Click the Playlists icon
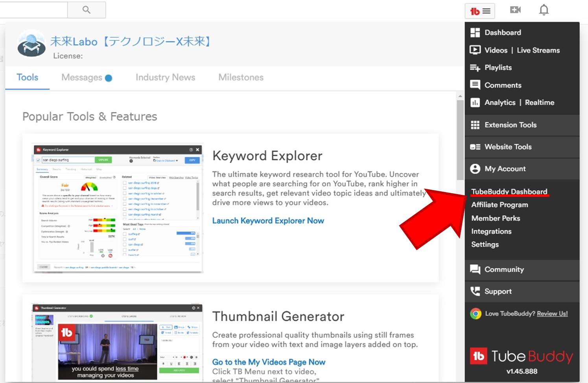This screenshot has width=588, height=383. click(x=475, y=68)
